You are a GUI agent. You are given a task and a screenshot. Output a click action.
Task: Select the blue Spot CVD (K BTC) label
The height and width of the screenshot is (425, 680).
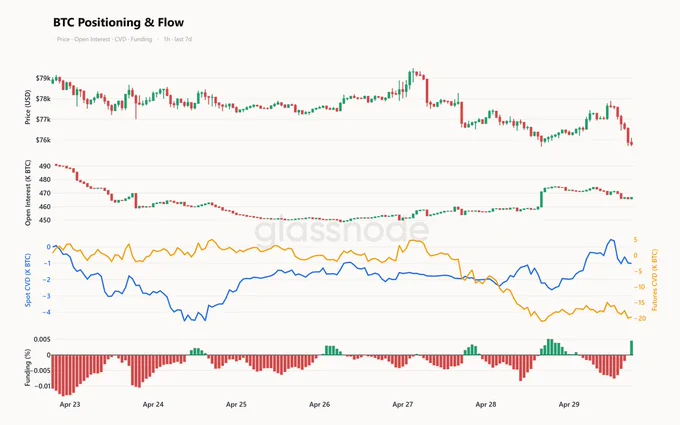click(28, 280)
